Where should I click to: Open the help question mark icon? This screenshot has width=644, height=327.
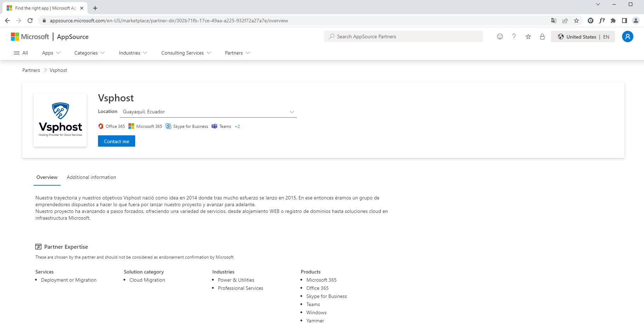514,36
